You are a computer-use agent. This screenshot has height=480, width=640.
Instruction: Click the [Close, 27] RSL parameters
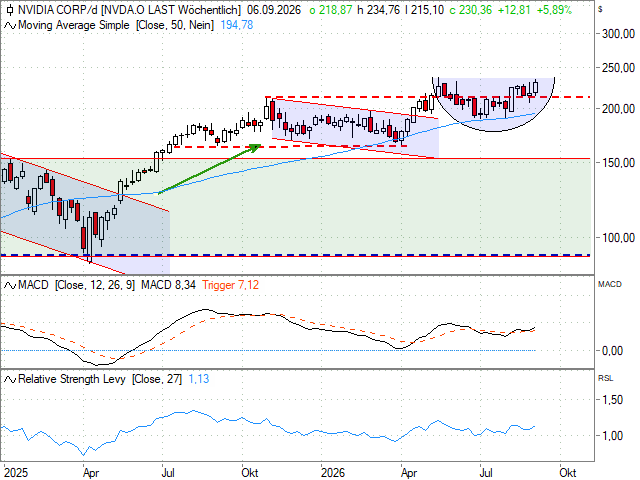point(157,379)
